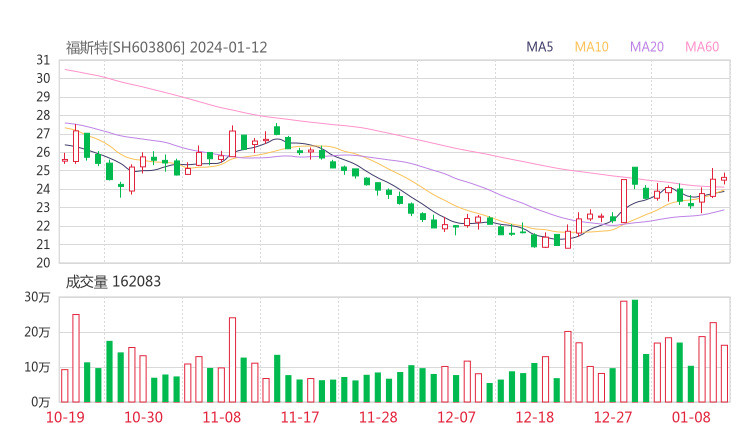Click the 26 price axis label

[x=43, y=152]
